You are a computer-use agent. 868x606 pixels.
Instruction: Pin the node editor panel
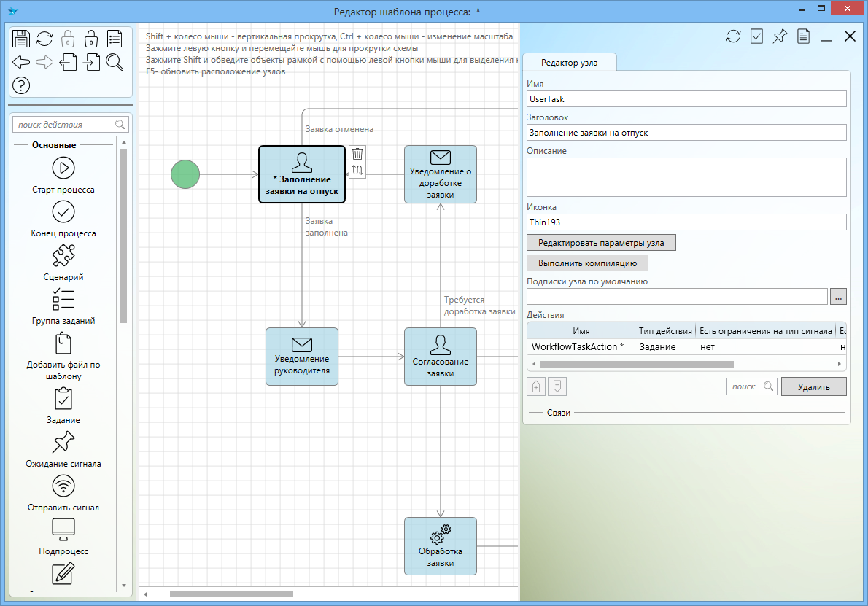pos(780,36)
